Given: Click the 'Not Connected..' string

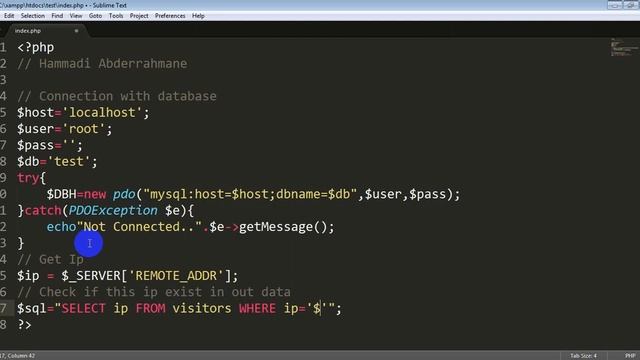Looking at the screenshot, I should [x=139, y=227].
